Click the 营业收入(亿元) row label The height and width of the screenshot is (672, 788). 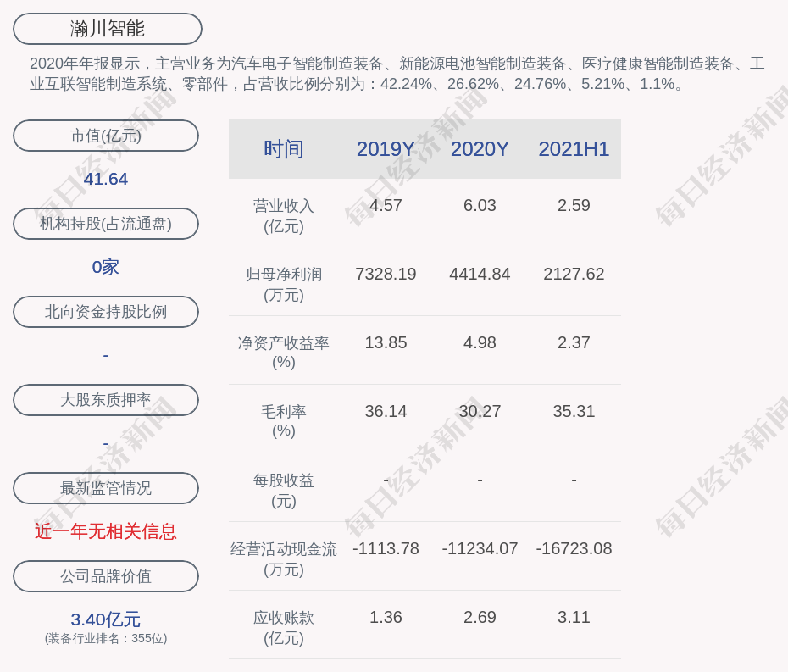coord(283,215)
